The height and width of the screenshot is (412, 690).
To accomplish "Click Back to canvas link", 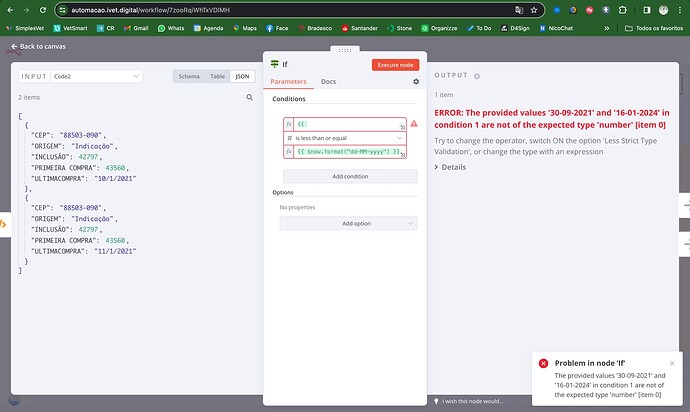I will [x=38, y=46].
